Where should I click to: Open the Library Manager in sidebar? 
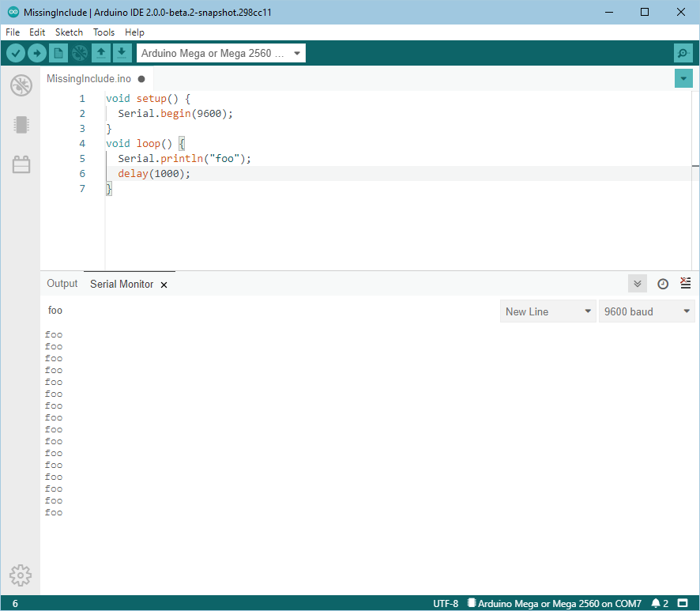[x=21, y=164]
